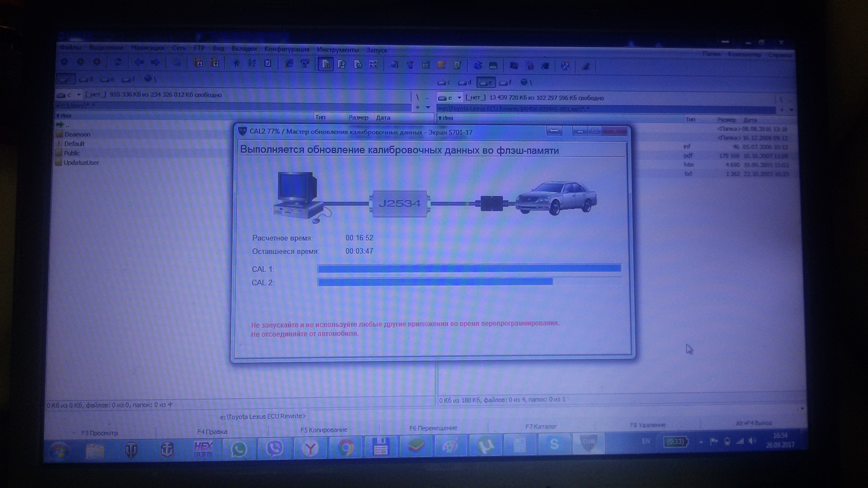Open BlueStacks from the taskbar
The image size is (868, 488).
pyautogui.click(x=415, y=447)
